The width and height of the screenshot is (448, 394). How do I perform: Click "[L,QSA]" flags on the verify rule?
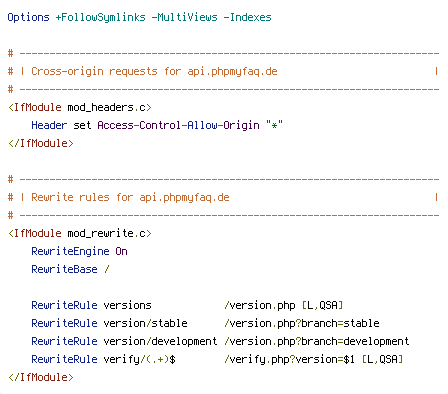coord(382,359)
